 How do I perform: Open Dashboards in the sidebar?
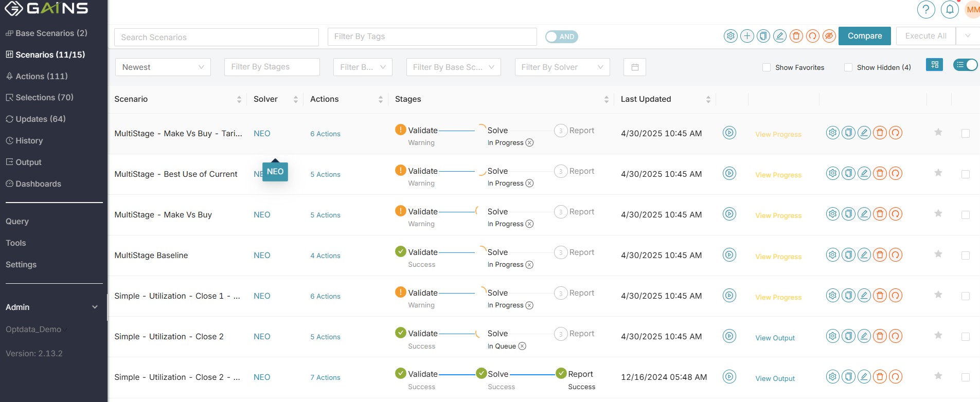pyautogui.click(x=38, y=184)
